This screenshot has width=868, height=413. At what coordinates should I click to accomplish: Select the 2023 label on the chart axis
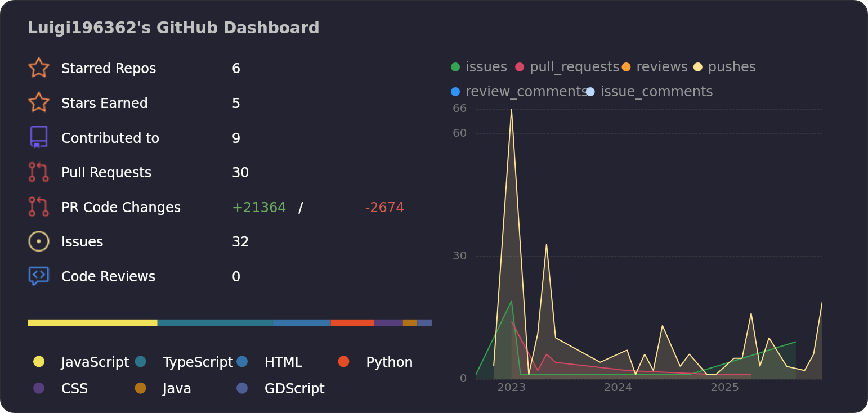(513, 387)
